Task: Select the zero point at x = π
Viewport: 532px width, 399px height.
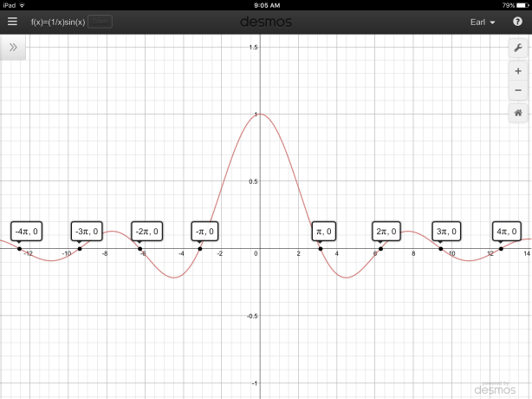Action: (x=321, y=249)
